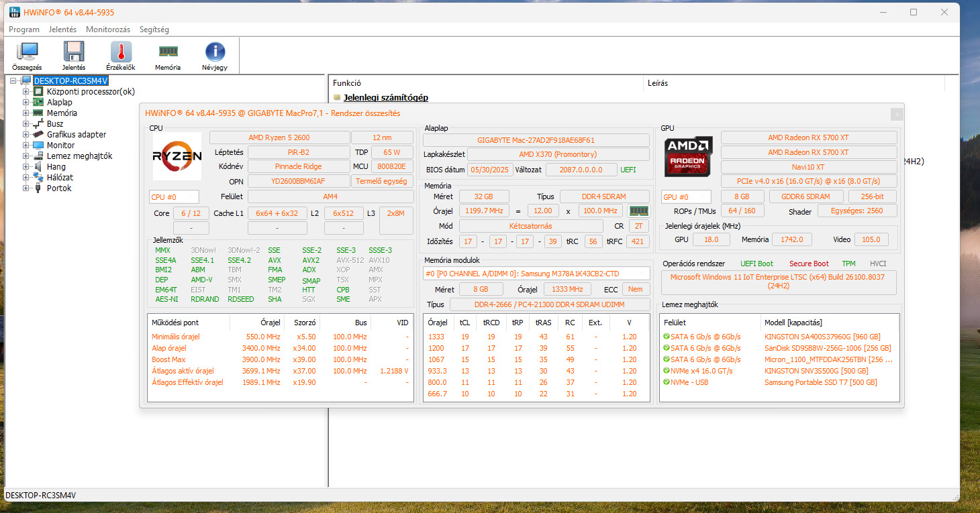This screenshot has width=980, height=513.
Task: Collapse the DESKTOP-RC3SM4V root node
Action: click(13, 81)
